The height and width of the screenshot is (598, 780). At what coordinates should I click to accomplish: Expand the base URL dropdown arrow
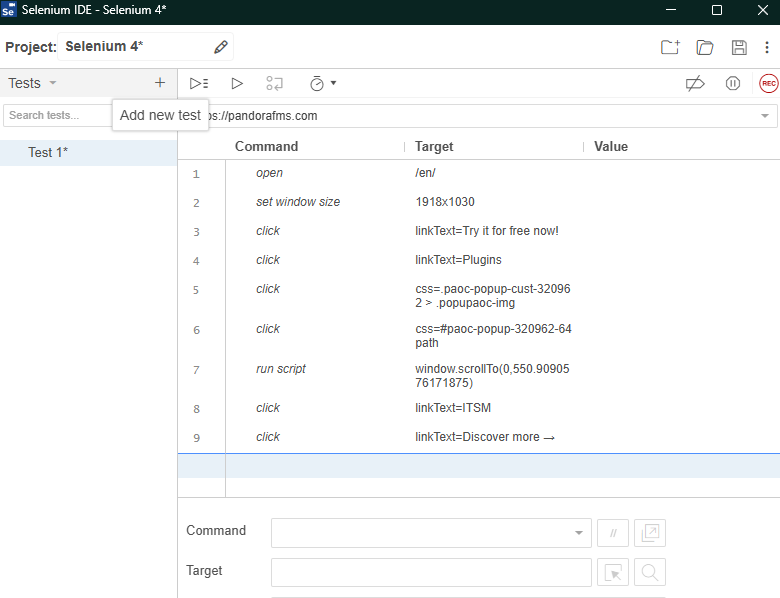pyautogui.click(x=765, y=116)
